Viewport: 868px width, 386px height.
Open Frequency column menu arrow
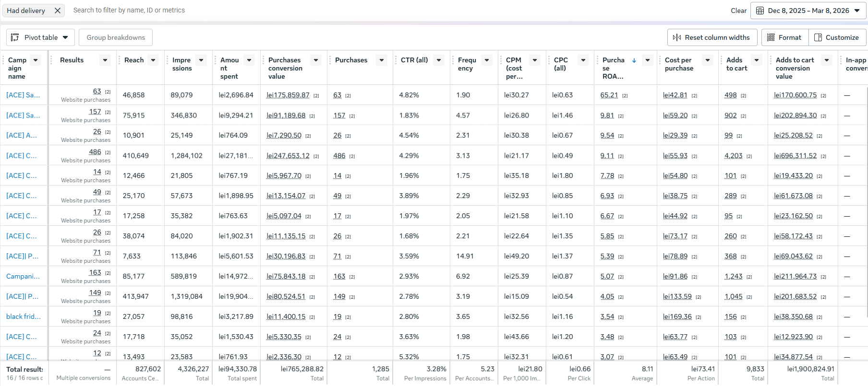[487, 60]
